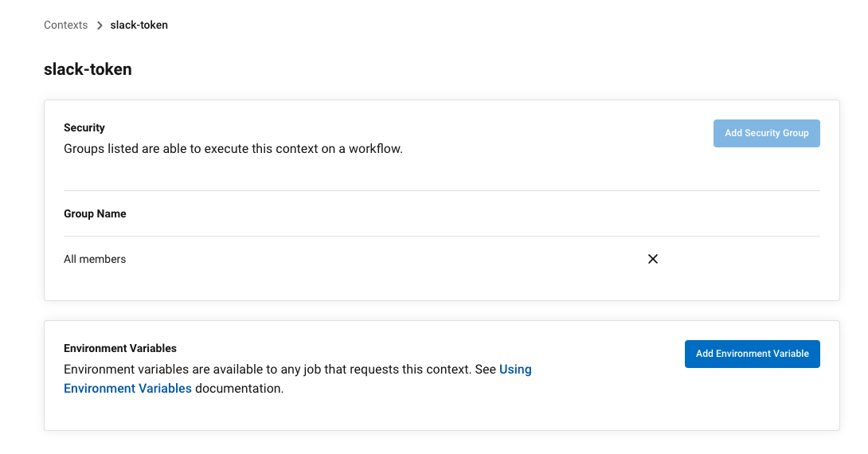
Task: Go back to the Contexts breadcrumb
Action: (65, 25)
